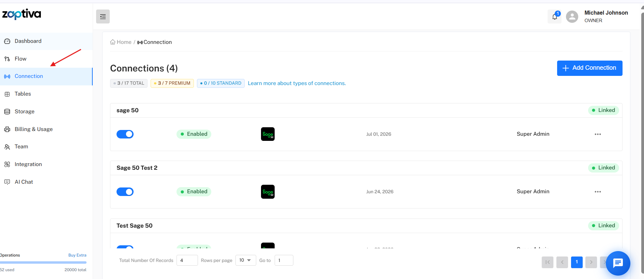Click Super Admin in Sage 50 Test 2 row
644x279 pixels.
tap(533, 192)
